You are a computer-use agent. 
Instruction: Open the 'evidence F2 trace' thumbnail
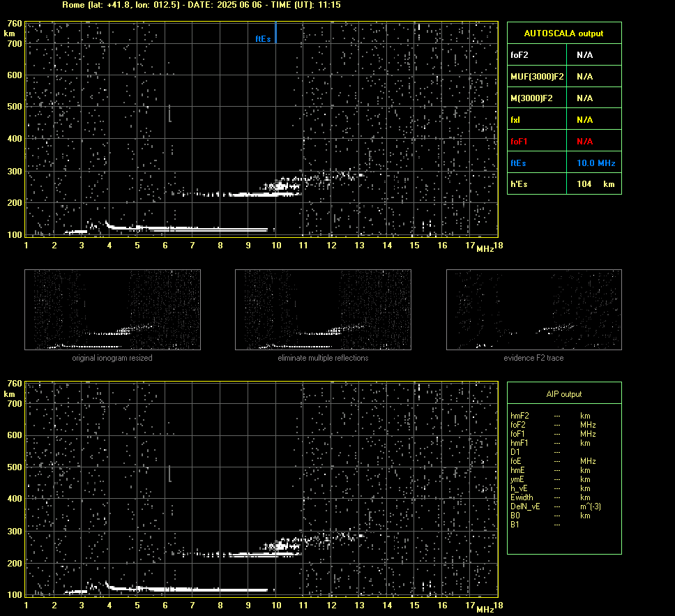click(x=534, y=310)
